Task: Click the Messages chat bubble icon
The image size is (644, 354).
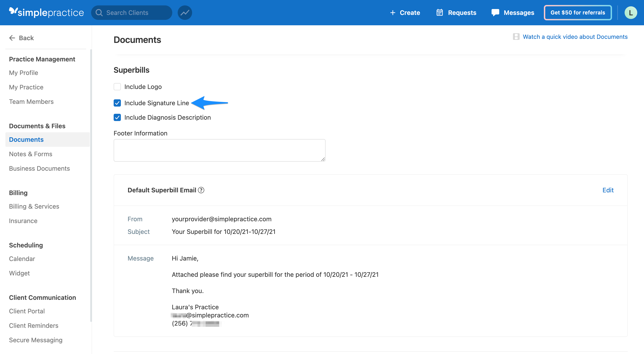Action: [x=495, y=12]
